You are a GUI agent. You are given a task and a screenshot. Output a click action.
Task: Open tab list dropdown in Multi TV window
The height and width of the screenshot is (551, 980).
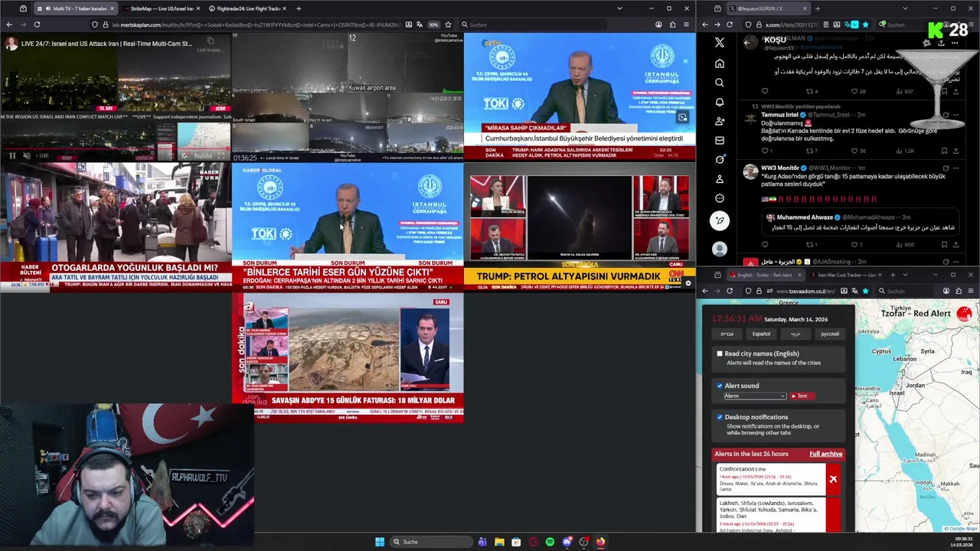point(619,8)
